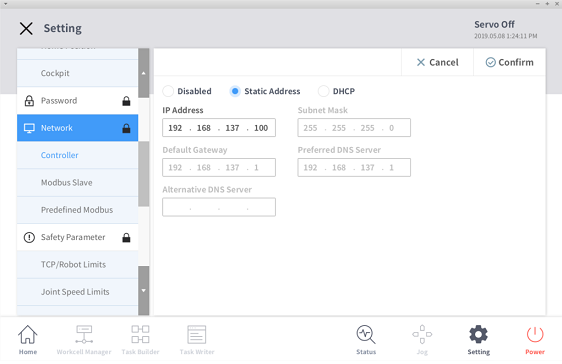This screenshot has width=562, height=364.
Task: Open the Task Builder icon
Action: pyautogui.click(x=140, y=335)
